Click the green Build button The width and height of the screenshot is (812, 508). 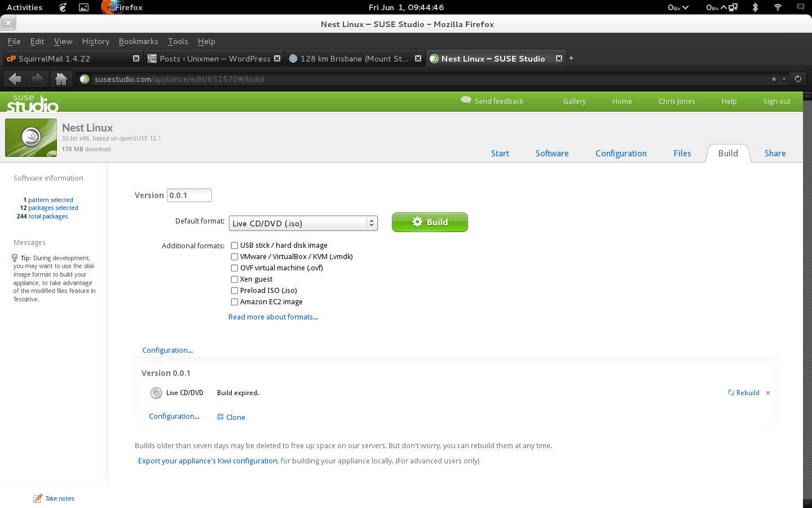point(430,222)
